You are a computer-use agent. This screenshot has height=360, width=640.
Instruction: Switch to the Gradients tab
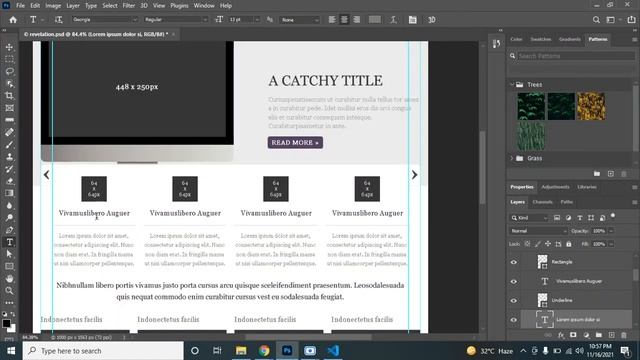coord(570,39)
